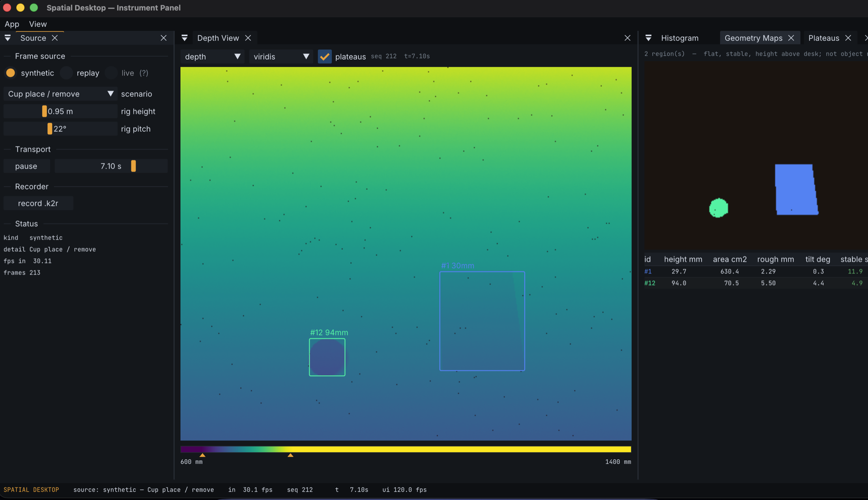Click the rig pitch slider 22°
This screenshot has width=868, height=500.
[x=60, y=129]
